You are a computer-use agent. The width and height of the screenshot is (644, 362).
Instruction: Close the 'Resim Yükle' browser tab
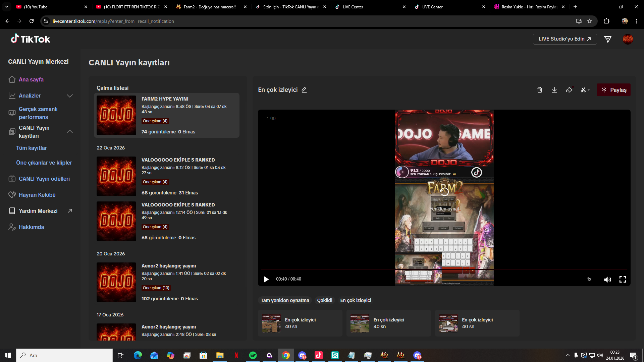tap(563, 7)
